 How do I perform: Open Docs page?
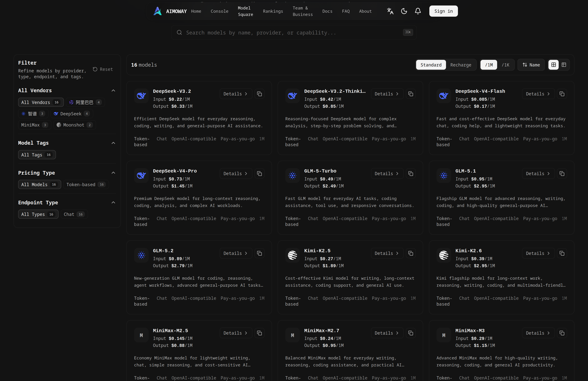click(327, 11)
